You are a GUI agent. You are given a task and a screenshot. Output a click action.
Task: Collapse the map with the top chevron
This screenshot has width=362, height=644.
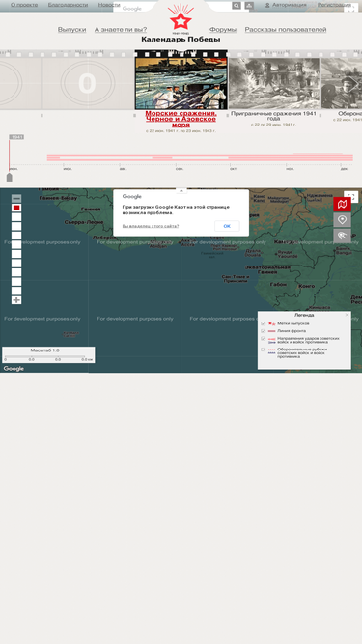pos(181,190)
